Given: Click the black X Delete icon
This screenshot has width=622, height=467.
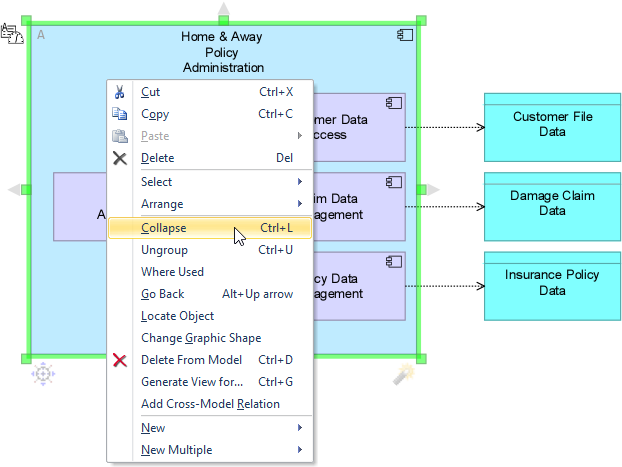Looking at the screenshot, I should tap(120, 158).
